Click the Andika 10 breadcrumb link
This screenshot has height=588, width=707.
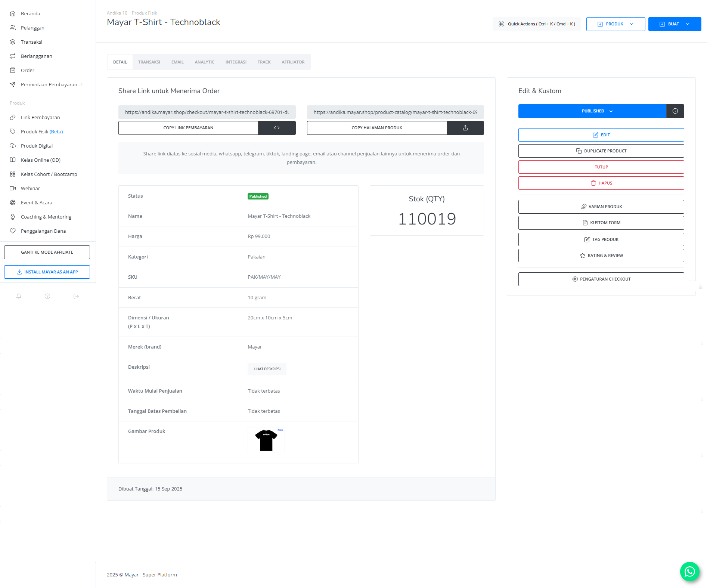(117, 13)
